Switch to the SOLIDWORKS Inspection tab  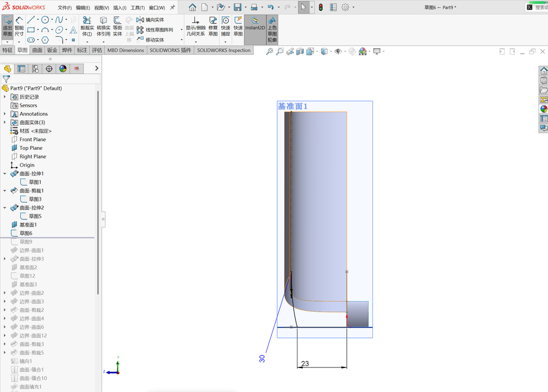[x=224, y=50]
